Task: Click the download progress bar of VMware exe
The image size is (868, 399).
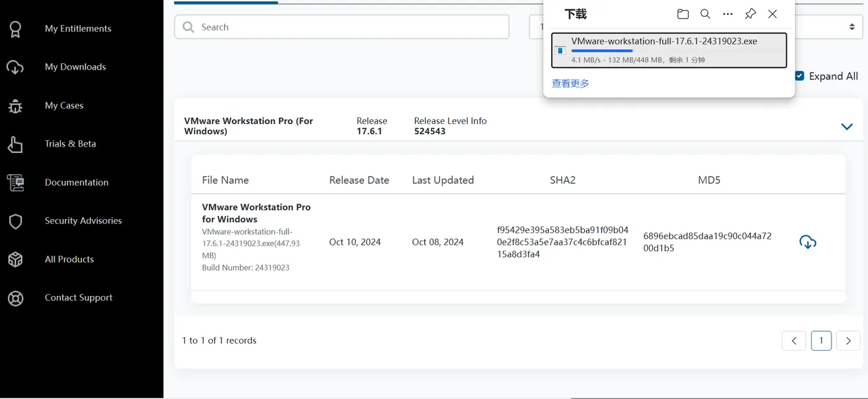Action: tap(602, 50)
